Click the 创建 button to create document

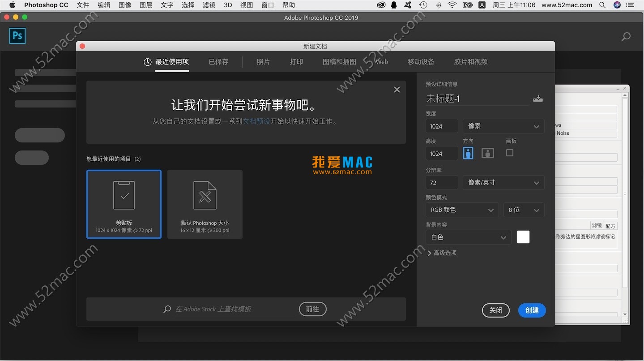tap(532, 310)
